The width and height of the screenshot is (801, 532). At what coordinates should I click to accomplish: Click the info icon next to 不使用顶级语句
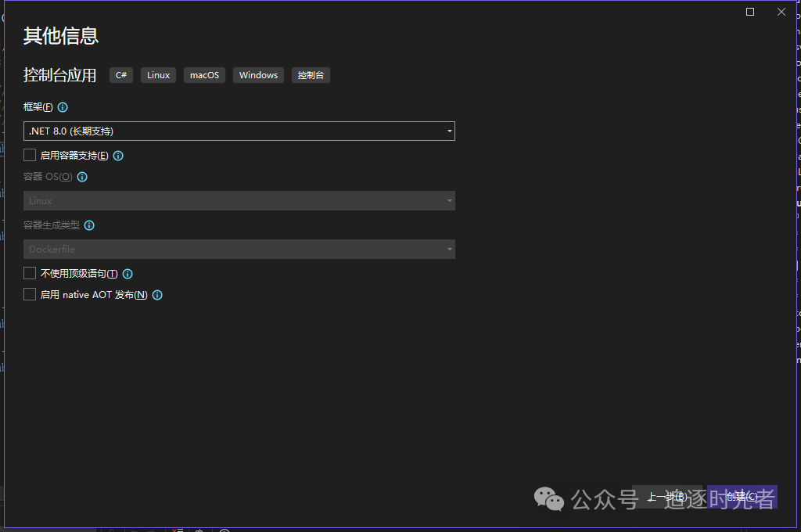pos(128,274)
